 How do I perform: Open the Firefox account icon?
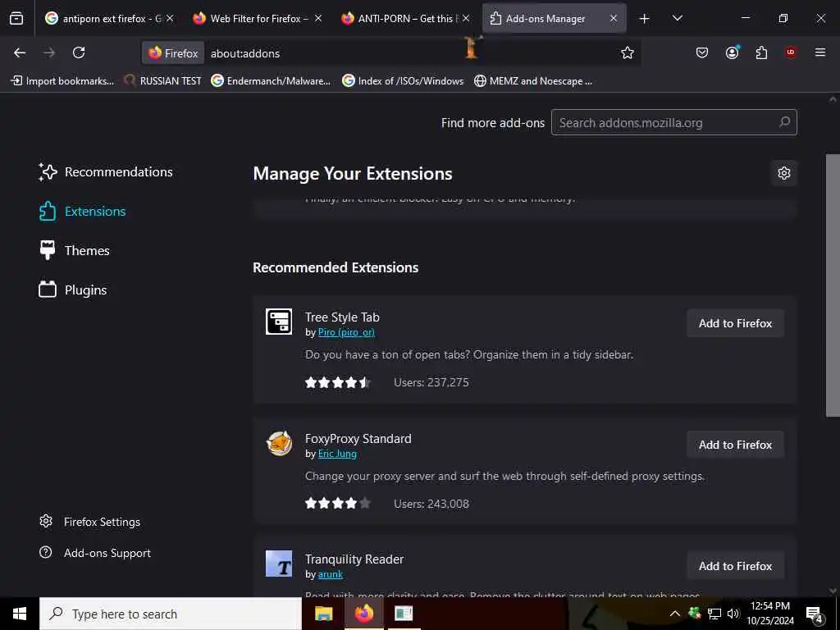pyautogui.click(x=732, y=52)
